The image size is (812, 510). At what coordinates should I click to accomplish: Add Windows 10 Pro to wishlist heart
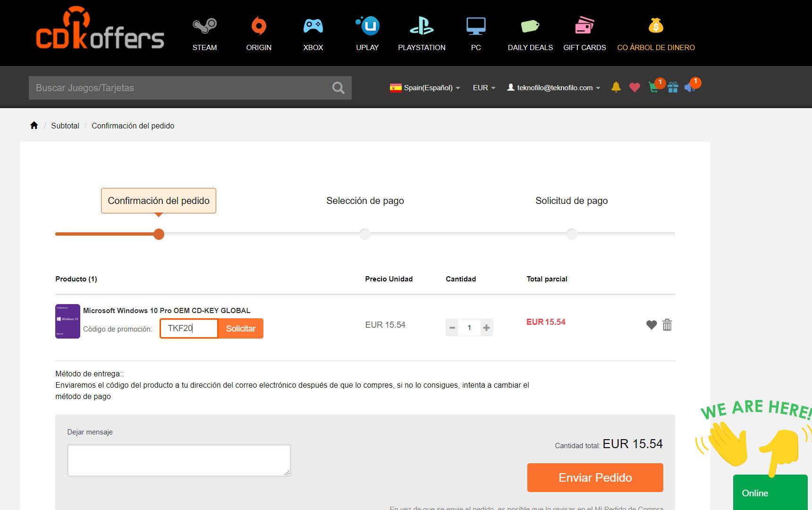(651, 325)
